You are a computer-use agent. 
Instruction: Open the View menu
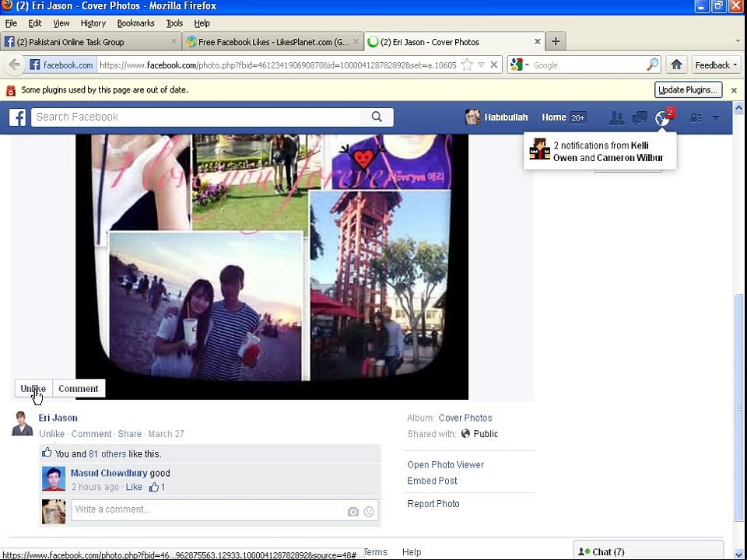pos(61,23)
